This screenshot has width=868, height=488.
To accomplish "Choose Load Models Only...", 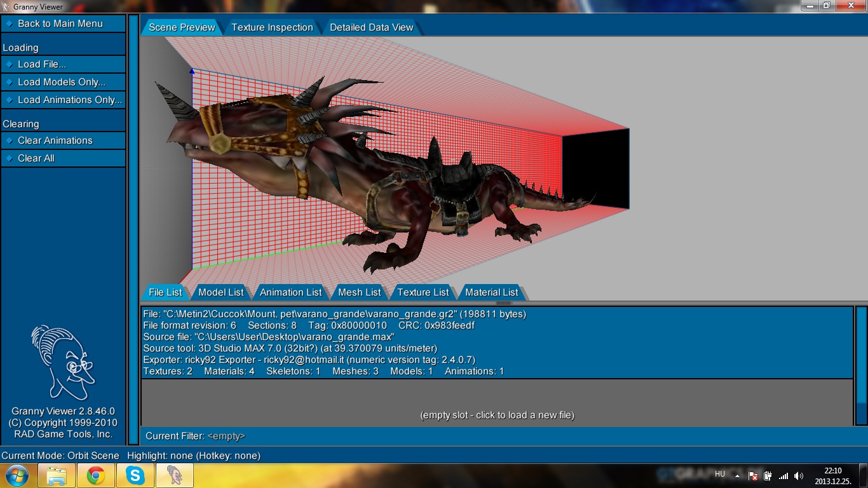I will coord(64,82).
